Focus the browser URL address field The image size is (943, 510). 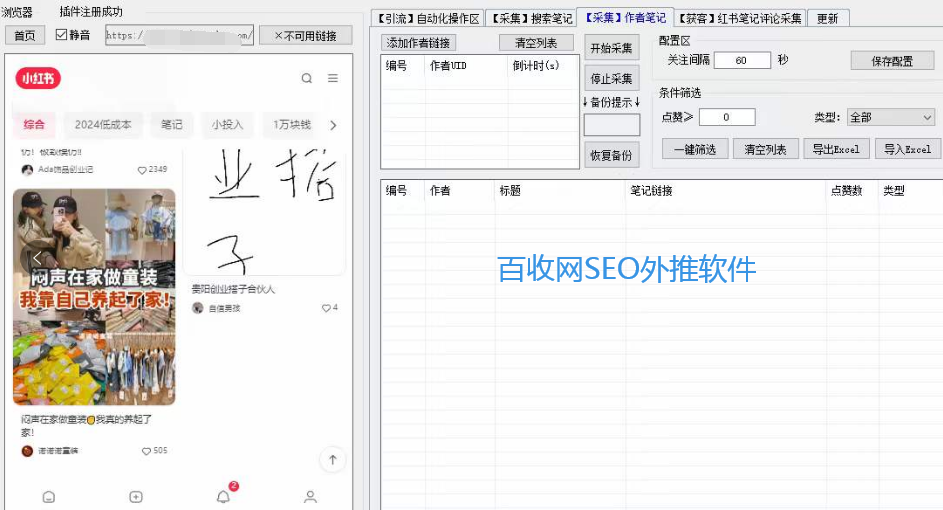coord(179,35)
